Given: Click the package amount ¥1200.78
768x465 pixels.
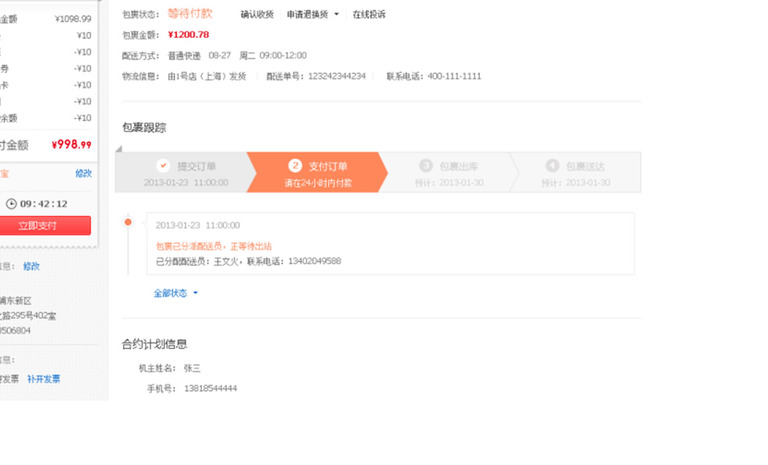Looking at the screenshot, I should (x=188, y=35).
